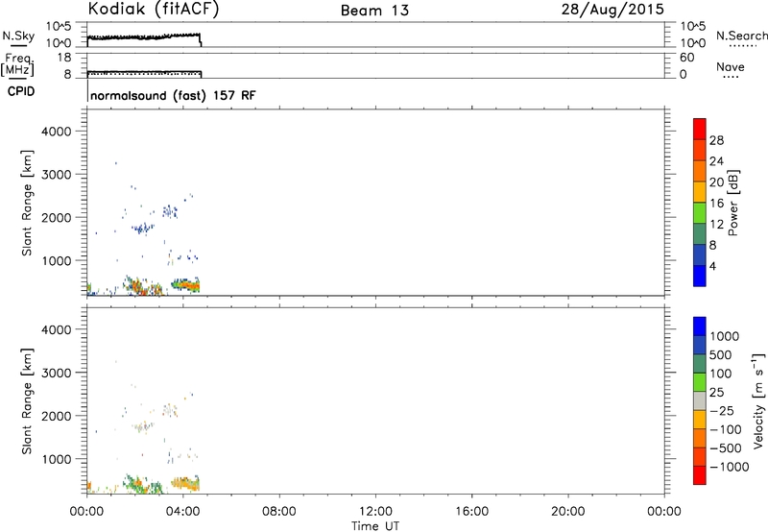The image size is (768, 532).
Task: Click the gray segment of velocity color bar
Action: coord(700,400)
